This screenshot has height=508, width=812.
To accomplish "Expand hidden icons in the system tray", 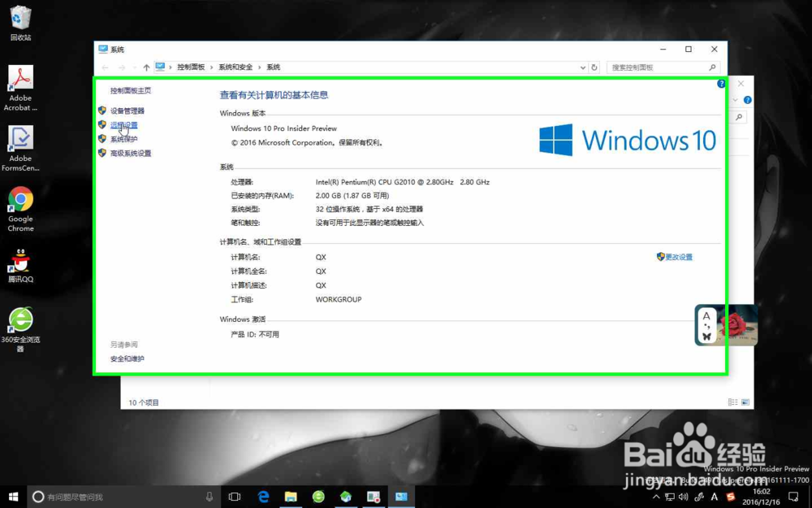I will pyautogui.click(x=656, y=496).
